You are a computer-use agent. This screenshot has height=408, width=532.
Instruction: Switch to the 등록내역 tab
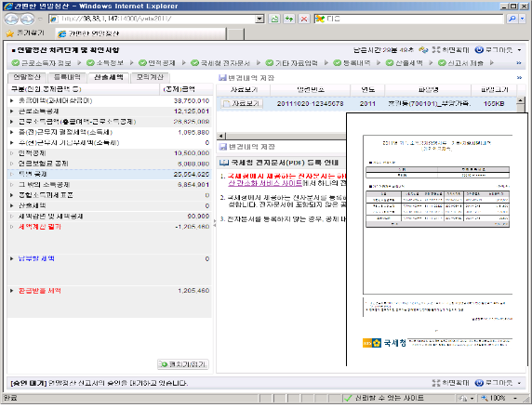tap(68, 77)
